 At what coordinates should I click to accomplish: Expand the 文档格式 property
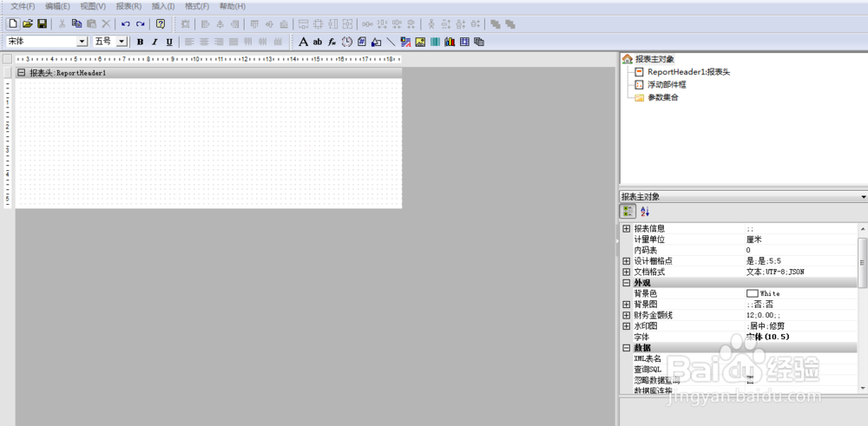pyautogui.click(x=626, y=272)
